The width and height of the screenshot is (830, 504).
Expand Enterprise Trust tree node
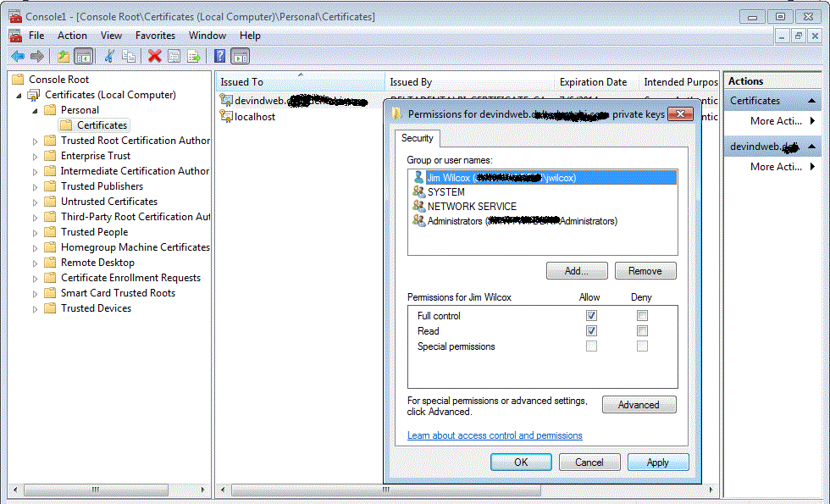35,157
